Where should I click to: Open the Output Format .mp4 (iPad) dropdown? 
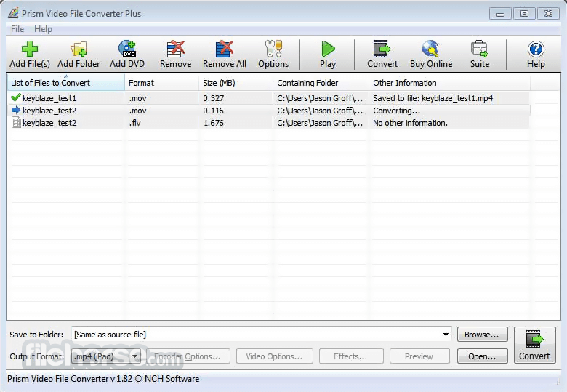tap(106, 356)
